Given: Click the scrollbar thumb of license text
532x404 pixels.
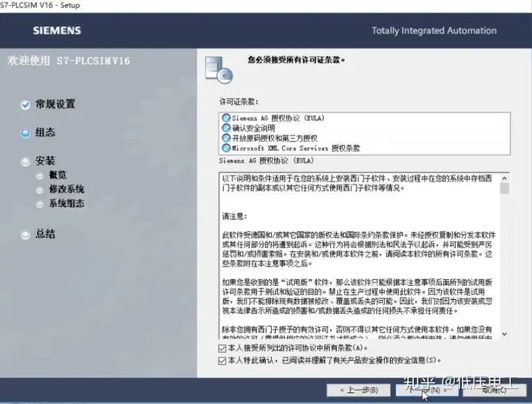Looking at the screenshot, I should [x=505, y=188].
